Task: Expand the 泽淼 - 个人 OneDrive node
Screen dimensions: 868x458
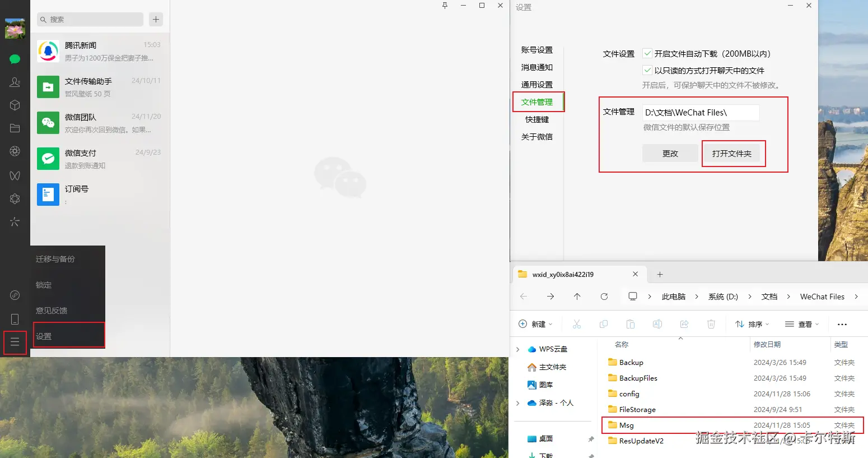Action: pos(517,403)
